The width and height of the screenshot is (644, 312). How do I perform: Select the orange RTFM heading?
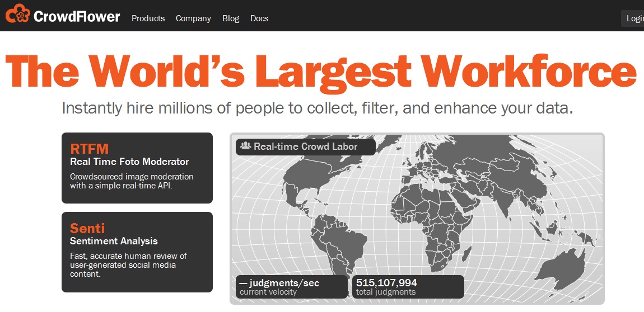(x=90, y=149)
